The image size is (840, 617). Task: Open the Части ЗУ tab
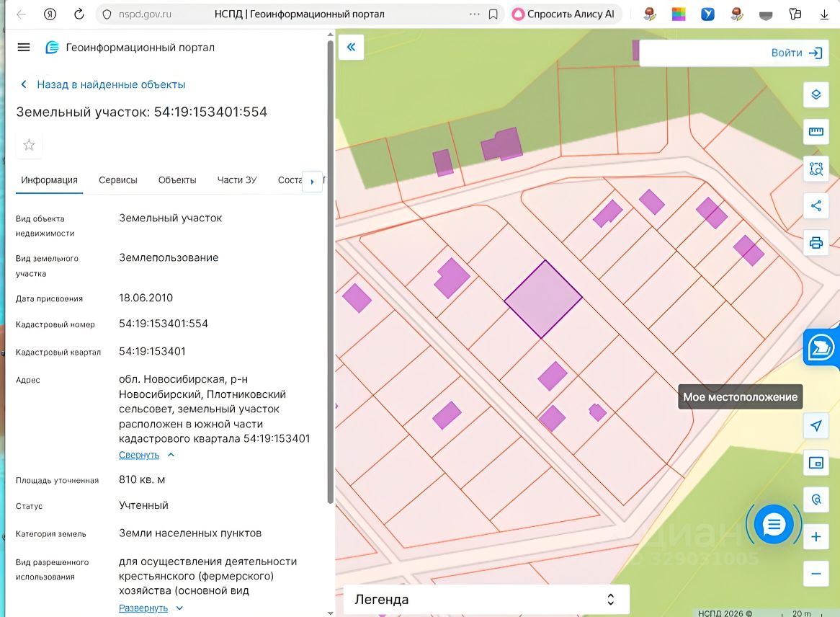[236, 180]
